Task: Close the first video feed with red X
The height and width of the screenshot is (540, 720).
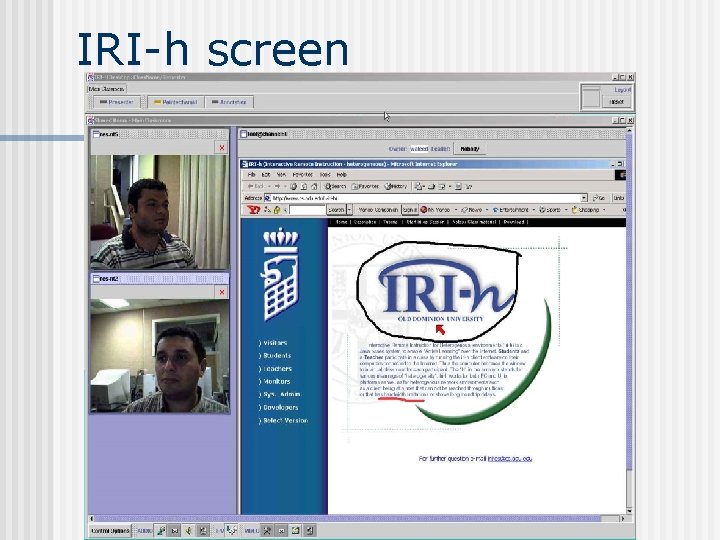Action: click(222, 148)
